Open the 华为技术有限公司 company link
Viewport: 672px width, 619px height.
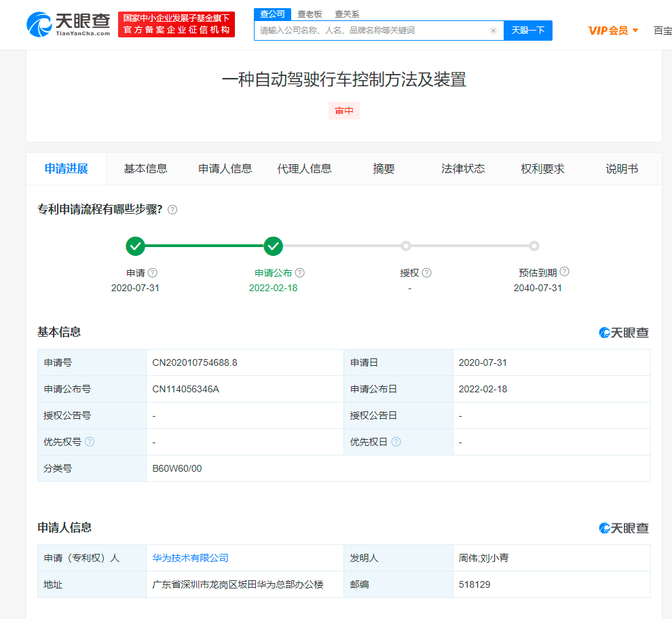click(191, 558)
